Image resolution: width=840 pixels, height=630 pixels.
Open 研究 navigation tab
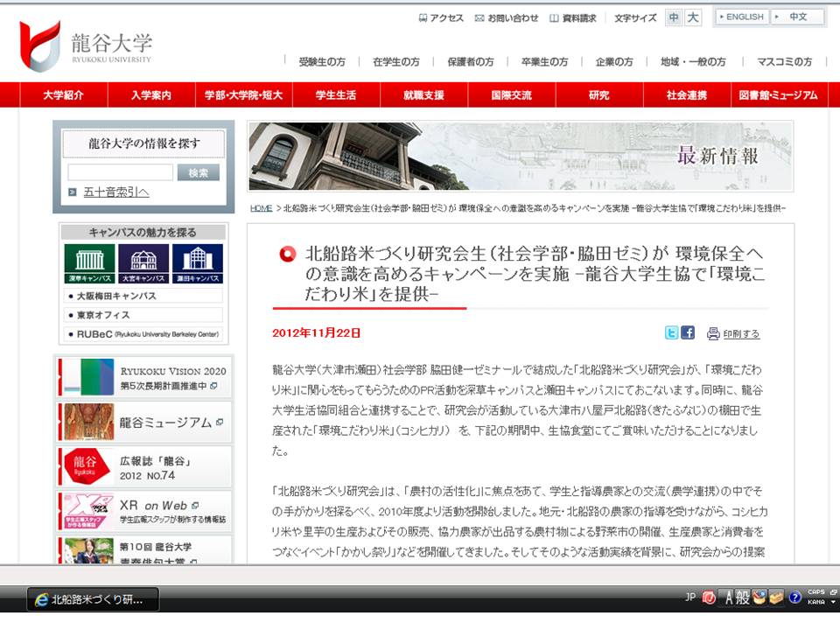[x=598, y=94]
